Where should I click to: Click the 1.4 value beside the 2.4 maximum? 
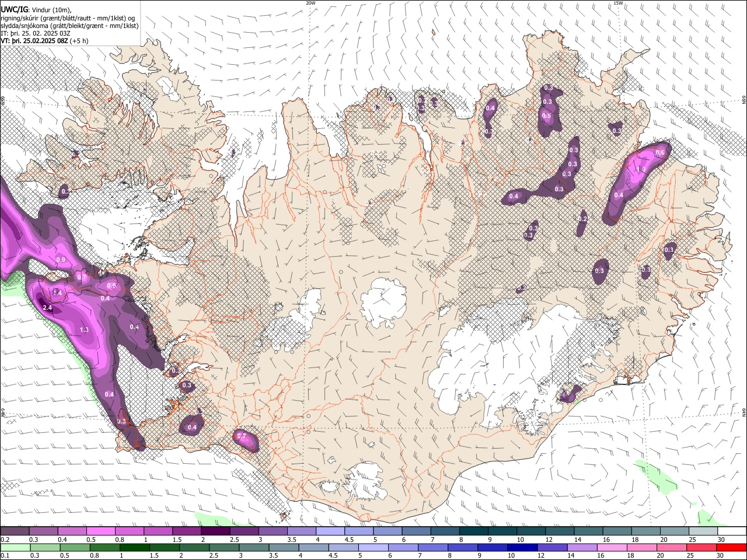point(57,292)
